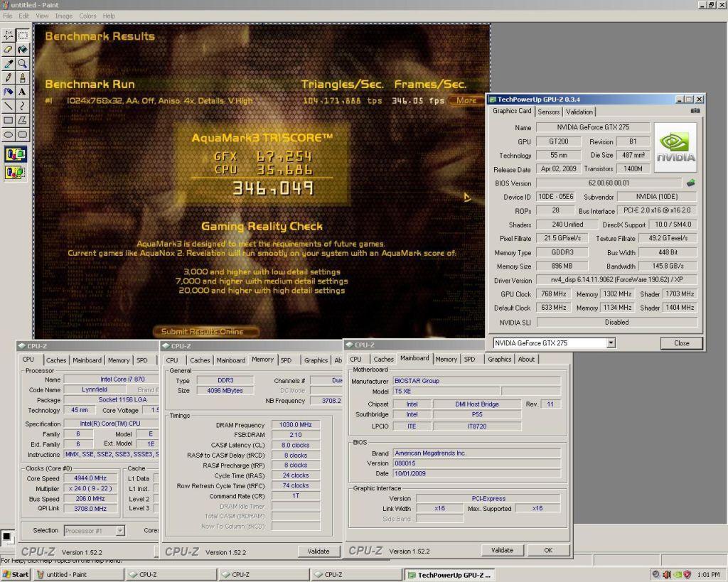This screenshot has width=728, height=582.
Task: Click the DRAM Frequency value 1030.0 MHz
Action: click(295, 425)
